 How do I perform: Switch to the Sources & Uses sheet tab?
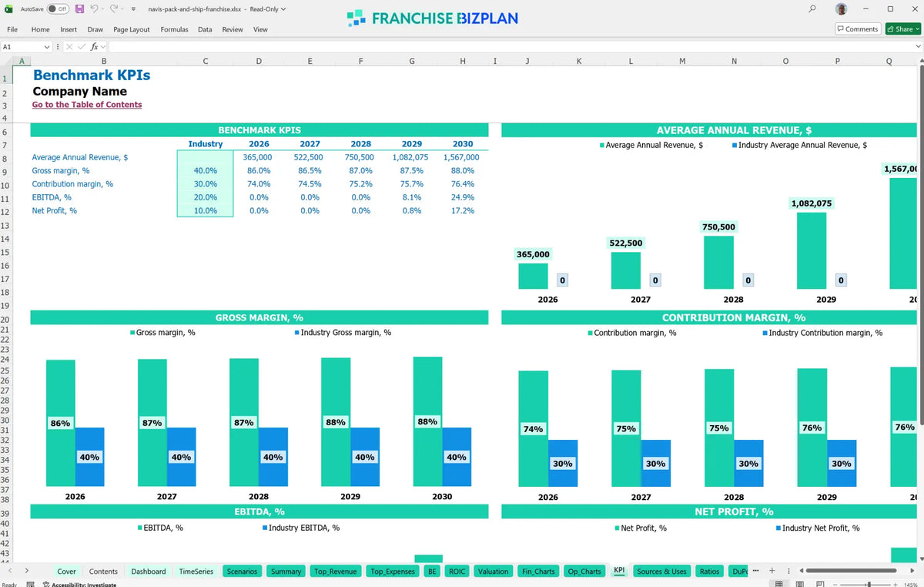(x=661, y=572)
